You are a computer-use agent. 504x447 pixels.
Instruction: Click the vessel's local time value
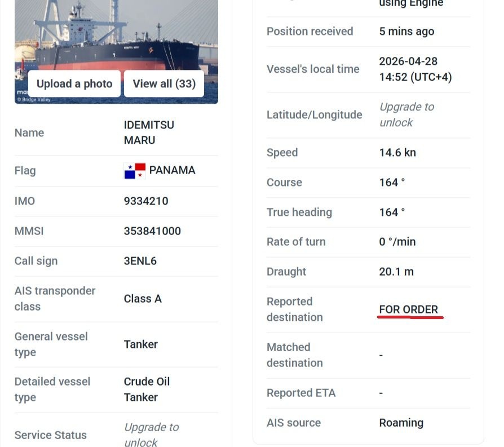pos(415,69)
